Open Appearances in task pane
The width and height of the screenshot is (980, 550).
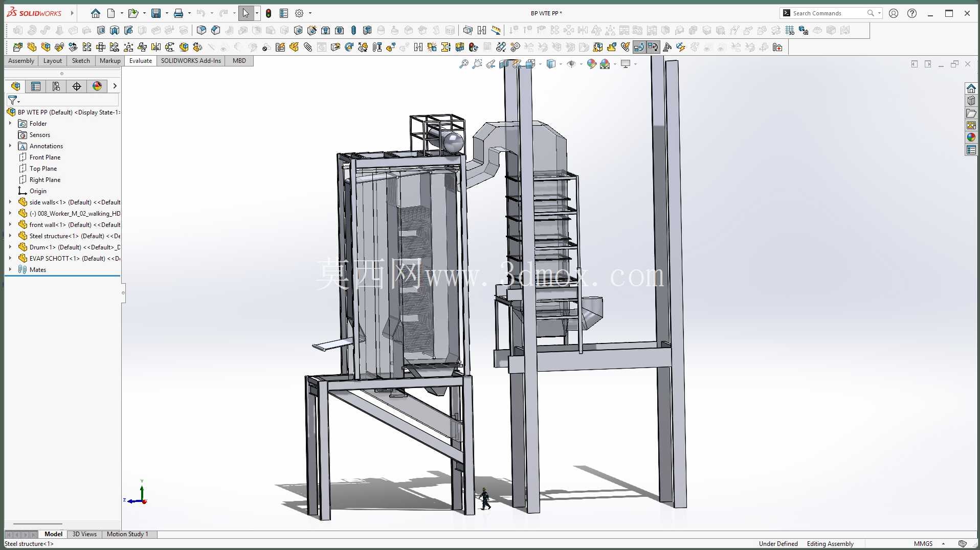[971, 137]
